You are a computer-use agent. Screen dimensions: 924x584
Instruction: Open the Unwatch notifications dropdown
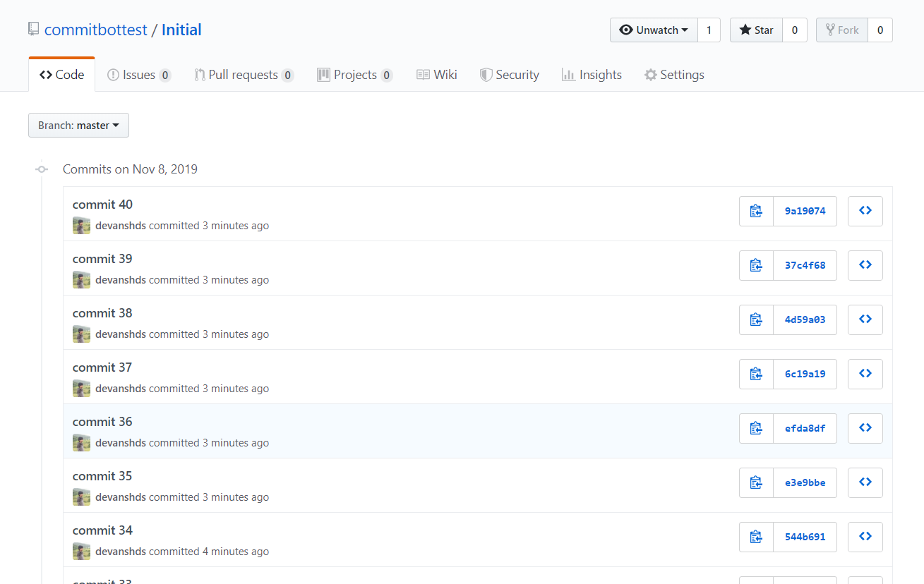654,30
